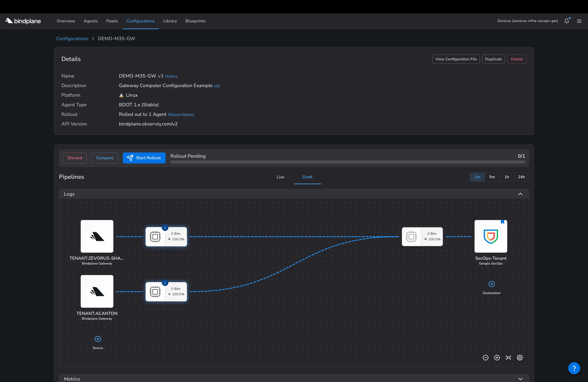Collapse the Logs pipeline section
Viewport: 588px width, 382px height.
tap(520, 194)
